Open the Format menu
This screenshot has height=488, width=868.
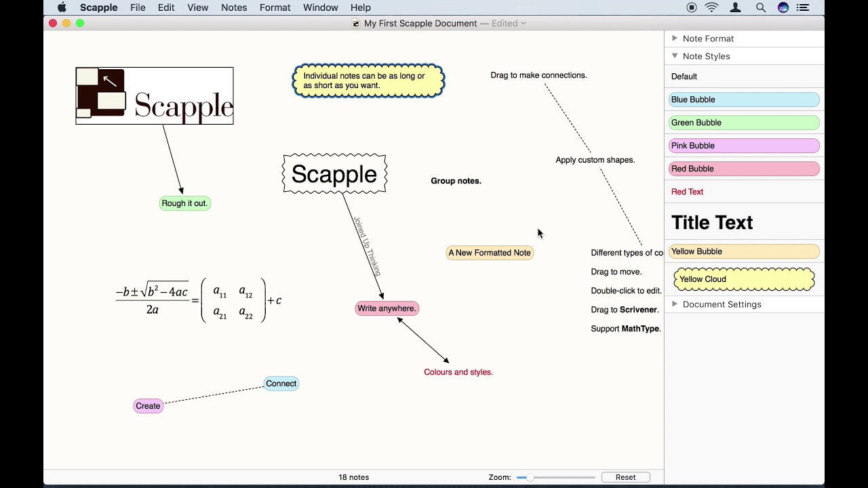coord(275,7)
